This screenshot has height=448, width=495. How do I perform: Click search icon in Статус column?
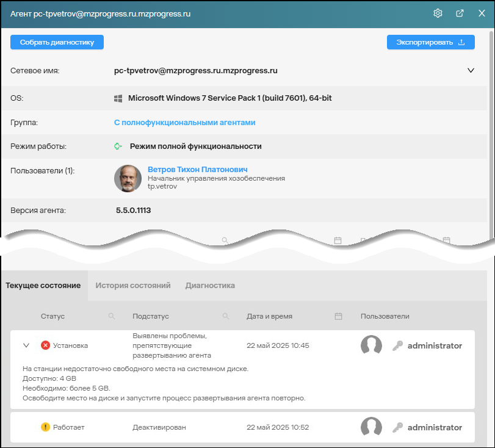click(x=111, y=317)
